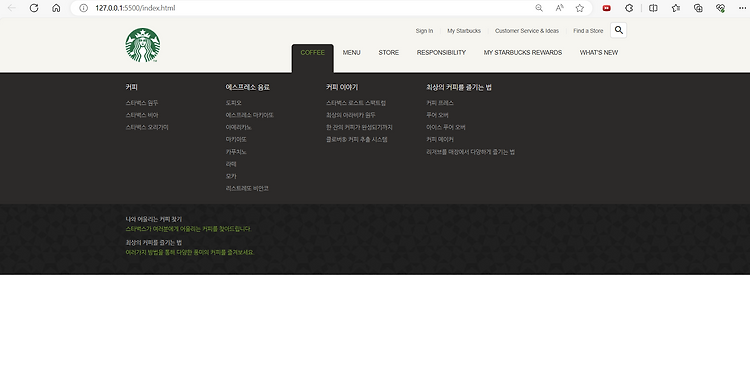Reload the page with the browser refresh icon
Image resolution: width=750 pixels, height=389 pixels.
point(34,8)
